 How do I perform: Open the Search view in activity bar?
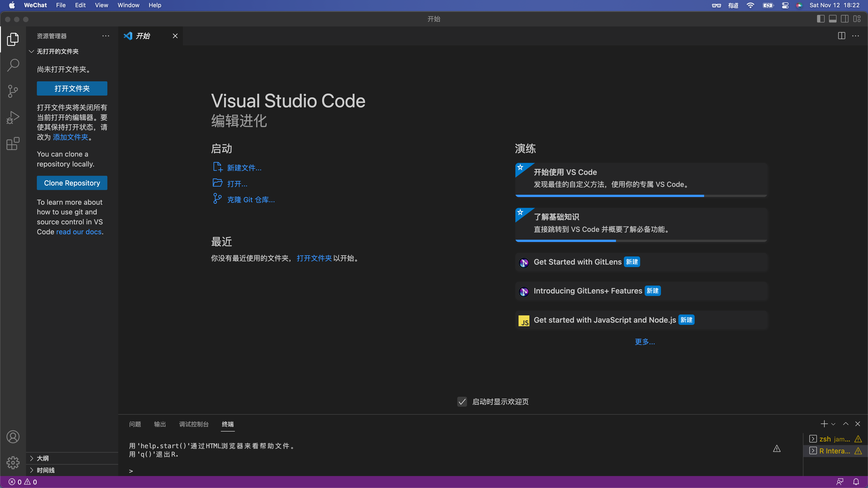pos(13,65)
